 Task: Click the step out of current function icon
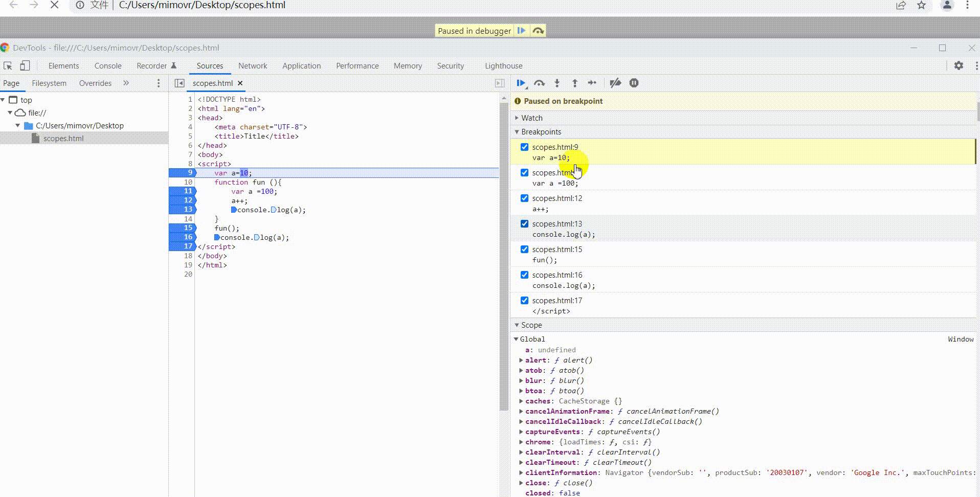(574, 83)
